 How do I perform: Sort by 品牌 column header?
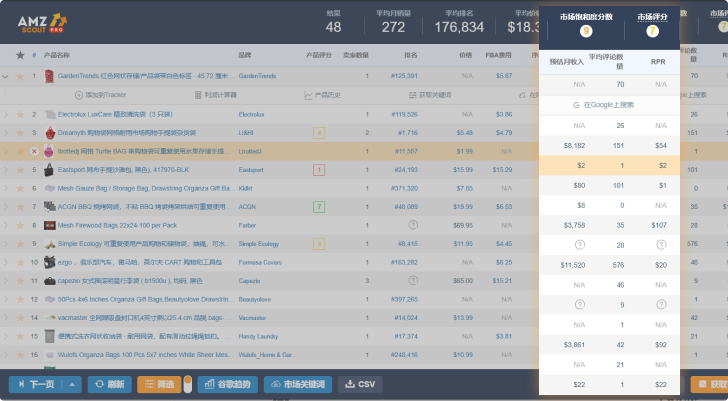(245, 55)
